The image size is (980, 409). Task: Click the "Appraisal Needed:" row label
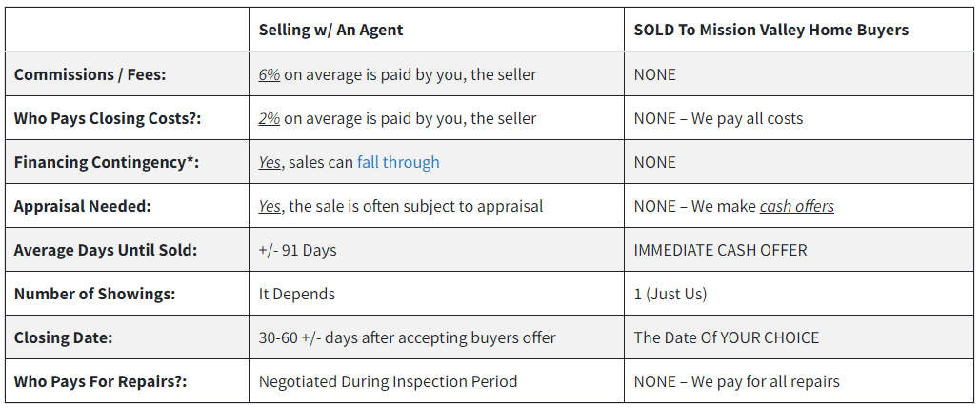pyautogui.click(x=83, y=206)
